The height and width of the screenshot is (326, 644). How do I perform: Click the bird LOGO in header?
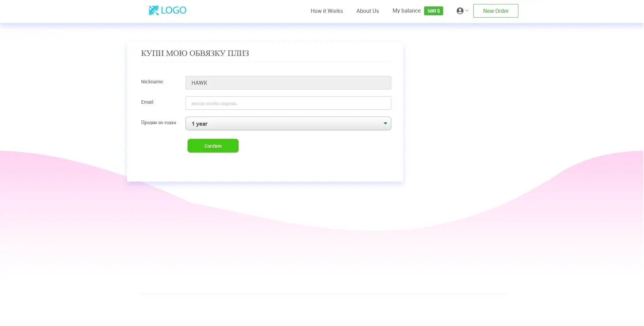point(167,11)
